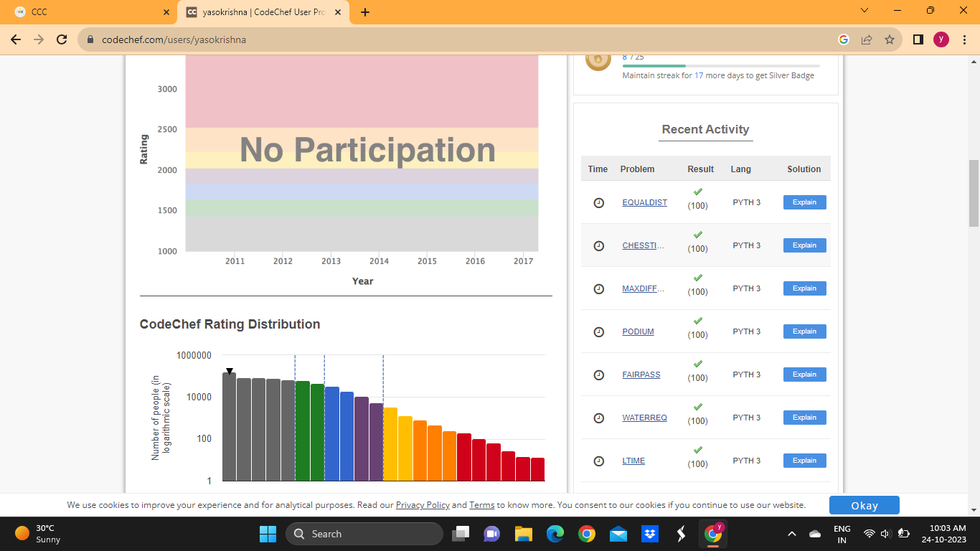Open the CHESSTI problem link
The image size is (980, 551).
[x=643, y=245]
